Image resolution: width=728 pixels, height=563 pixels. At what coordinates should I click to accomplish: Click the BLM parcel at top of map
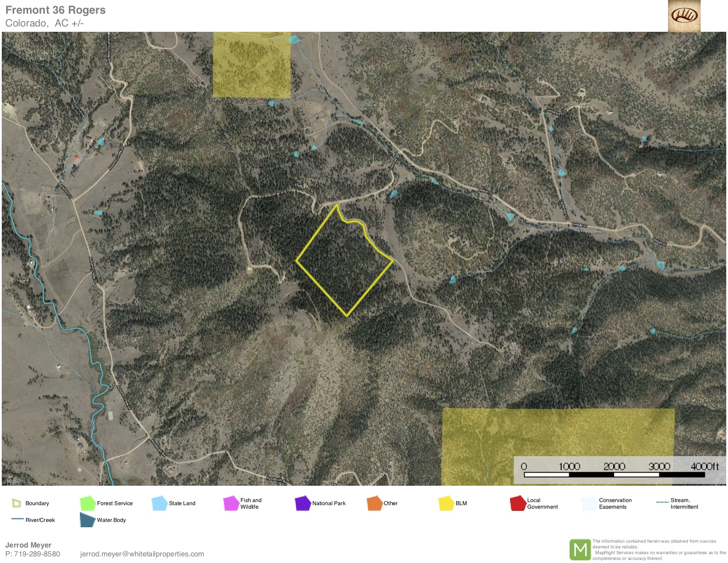(x=251, y=66)
